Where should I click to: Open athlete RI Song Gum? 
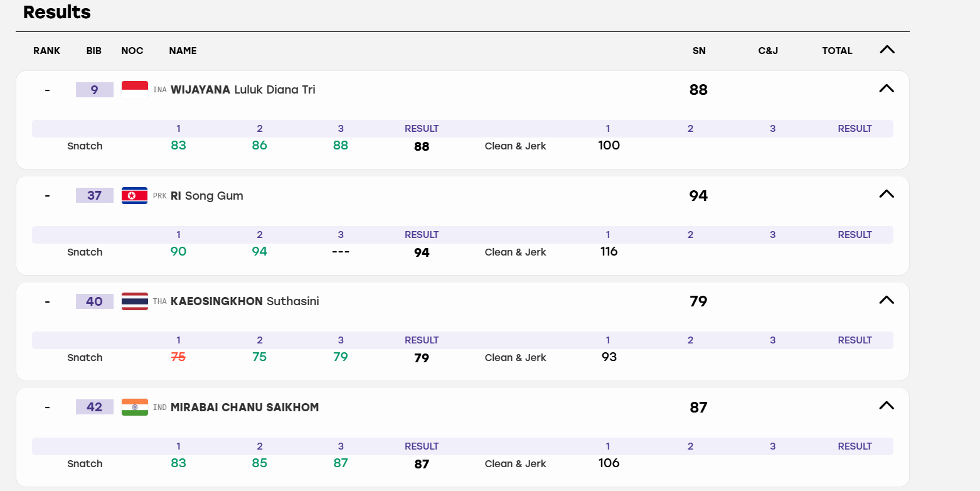207,196
